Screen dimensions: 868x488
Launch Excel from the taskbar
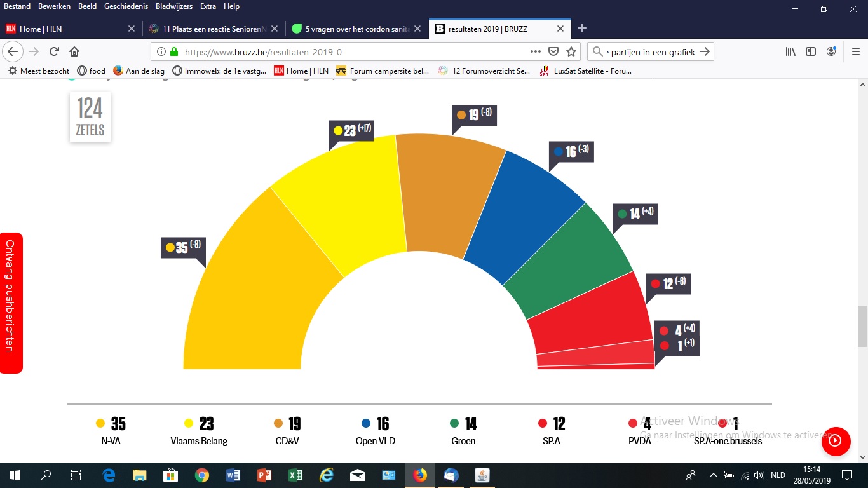pos(295,475)
